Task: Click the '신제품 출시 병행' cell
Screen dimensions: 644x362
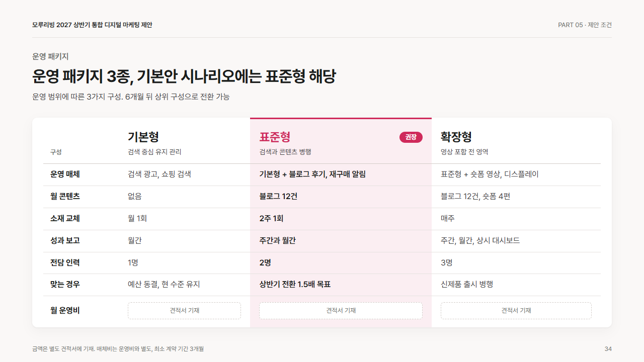Action: point(467,285)
